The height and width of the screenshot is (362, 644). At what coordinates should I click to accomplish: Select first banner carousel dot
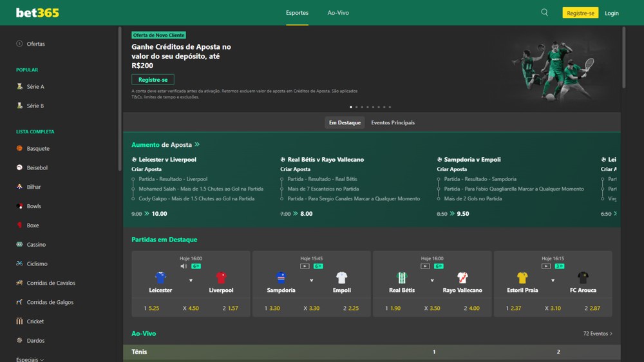click(x=351, y=107)
